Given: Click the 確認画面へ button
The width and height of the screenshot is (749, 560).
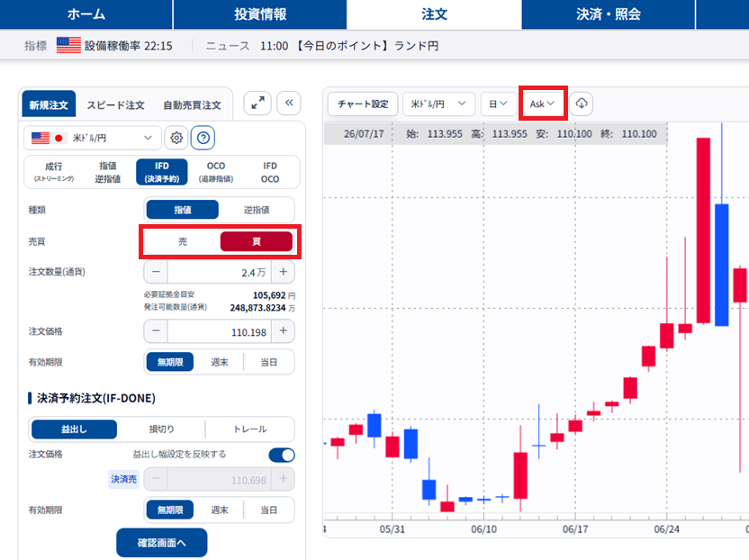Looking at the screenshot, I should (162, 543).
